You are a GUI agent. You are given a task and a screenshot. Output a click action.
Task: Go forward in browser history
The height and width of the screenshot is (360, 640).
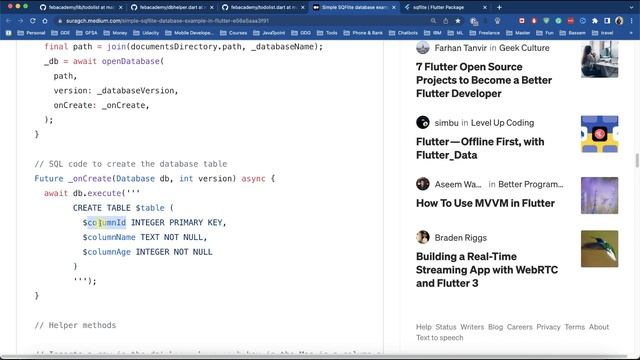pos(20,21)
